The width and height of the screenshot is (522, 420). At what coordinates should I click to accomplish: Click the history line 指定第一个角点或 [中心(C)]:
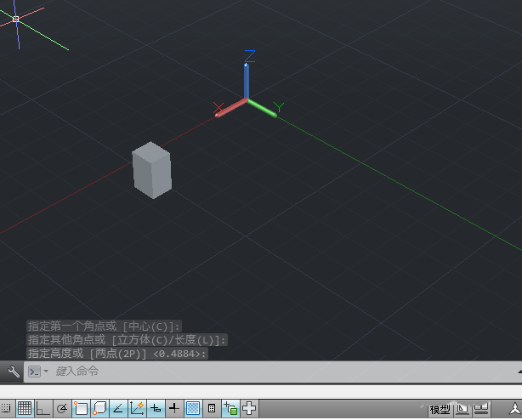(105, 326)
